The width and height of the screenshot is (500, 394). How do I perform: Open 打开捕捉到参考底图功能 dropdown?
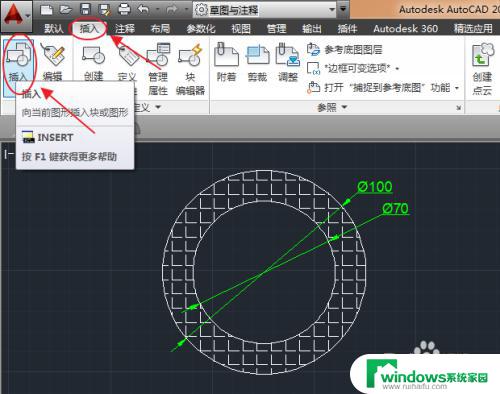383,88
